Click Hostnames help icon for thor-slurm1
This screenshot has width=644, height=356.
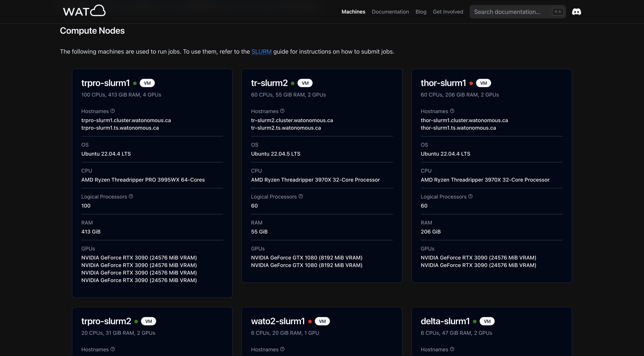(452, 111)
